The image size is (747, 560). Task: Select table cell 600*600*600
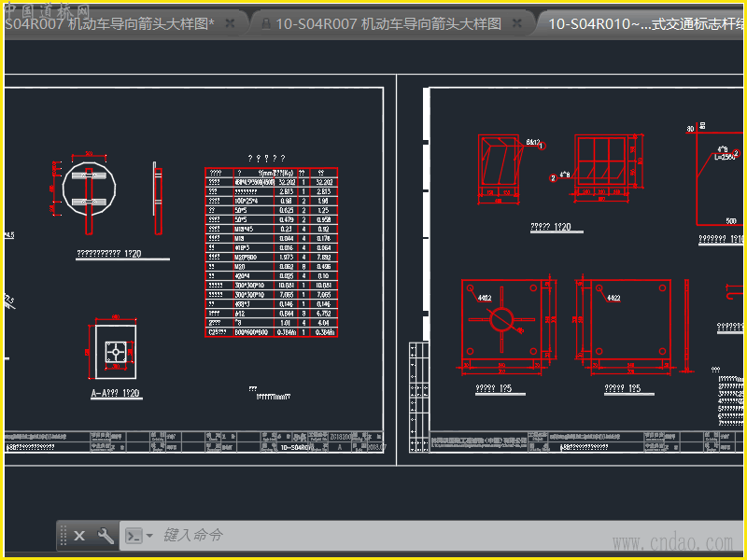(251, 332)
